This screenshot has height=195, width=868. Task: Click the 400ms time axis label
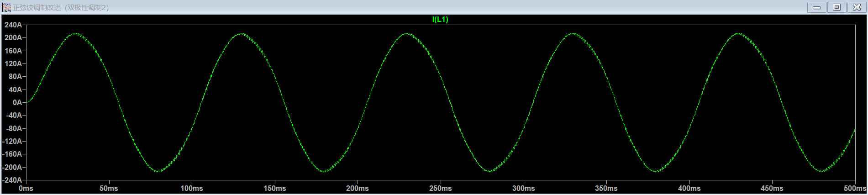tap(689, 188)
